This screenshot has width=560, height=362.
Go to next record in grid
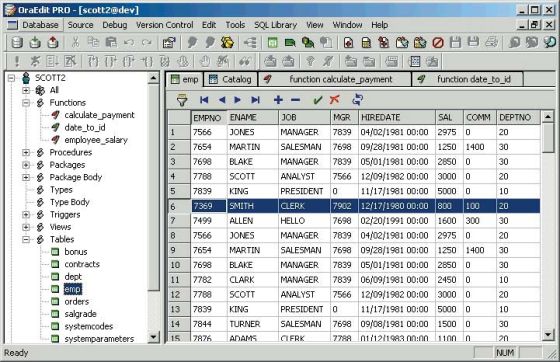[x=237, y=100]
